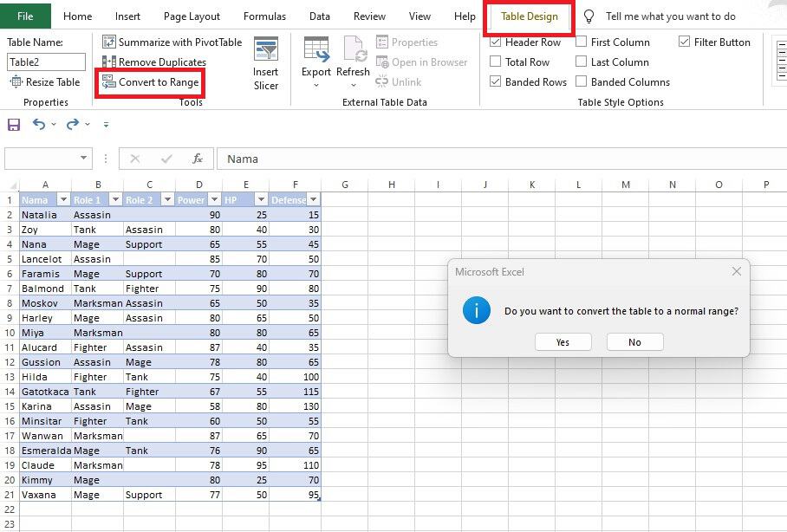Viewport: 787px width, 532px height.
Task: Expand Export dropdown arrow
Action: tap(316, 85)
